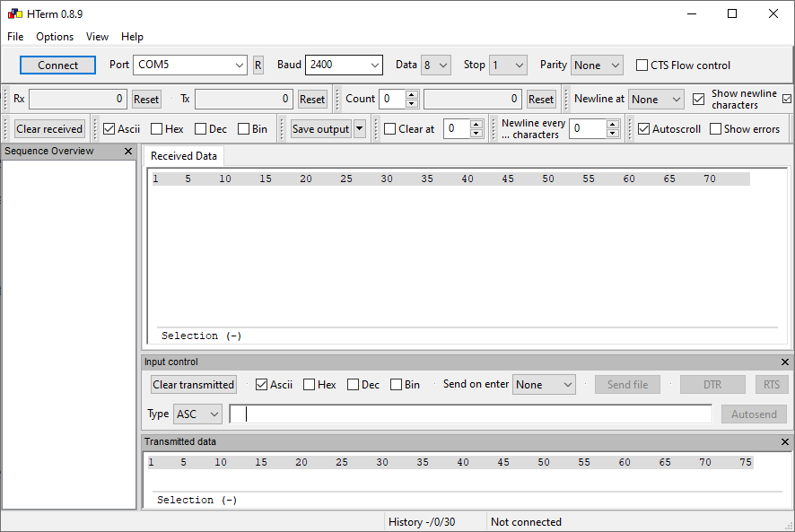
Task: Click the Clear transmitted button
Action: 193,384
